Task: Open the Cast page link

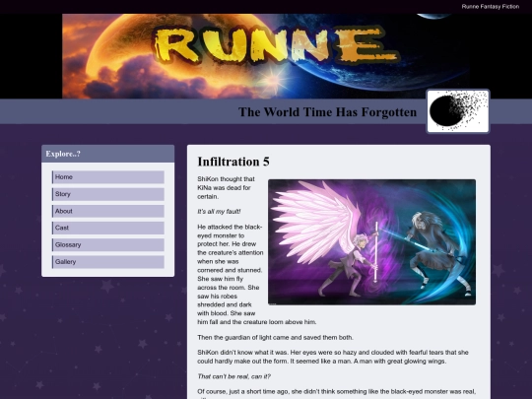Action: point(108,228)
